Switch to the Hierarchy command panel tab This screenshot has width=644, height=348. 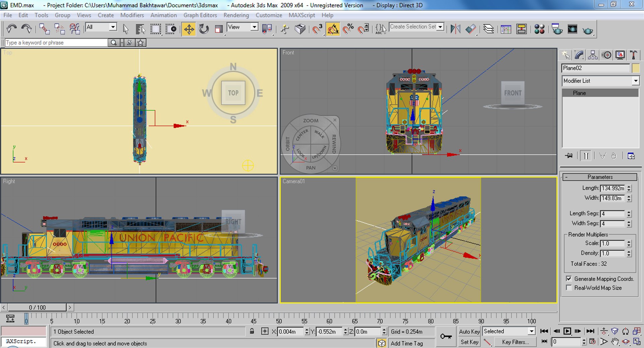593,55
